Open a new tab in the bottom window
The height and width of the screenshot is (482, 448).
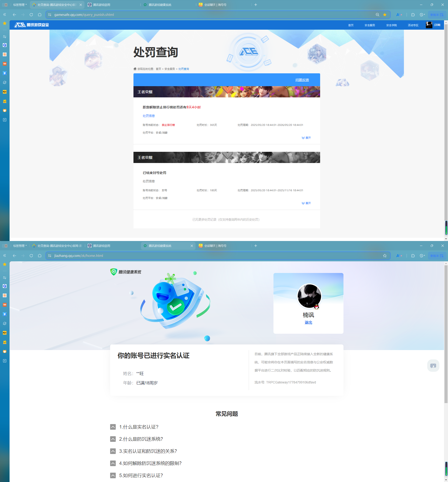(x=256, y=246)
